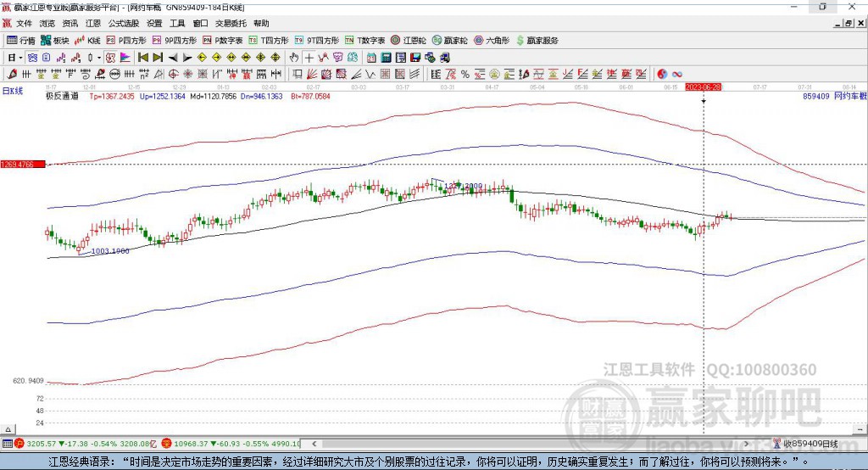Image resolution: width=868 pixels, height=470 pixels.
Task: Open the calculator icon
Action: pos(387,58)
